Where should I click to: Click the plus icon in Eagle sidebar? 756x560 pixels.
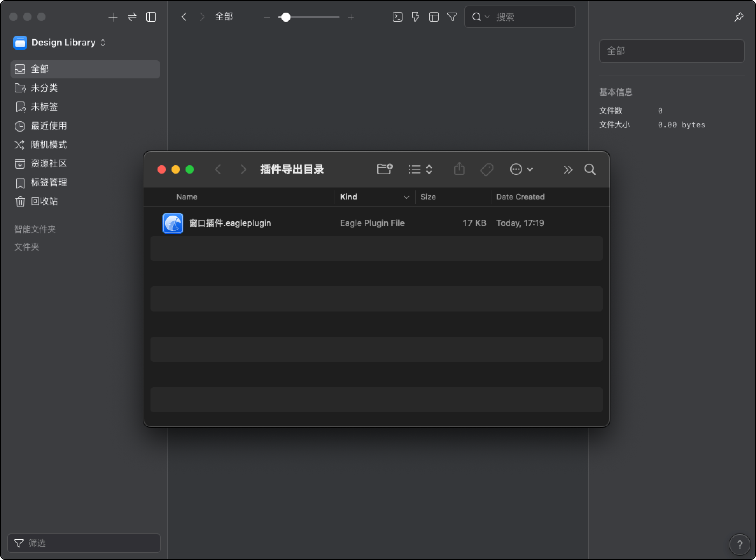coord(113,17)
